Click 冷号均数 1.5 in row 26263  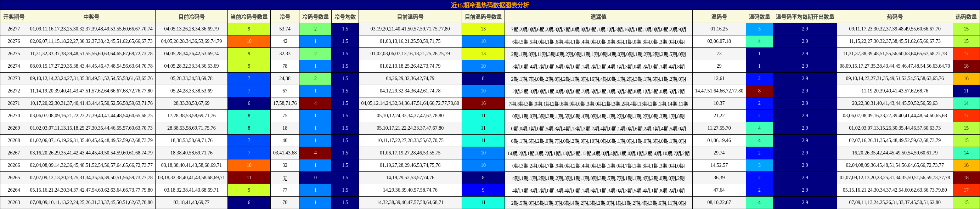[x=345, y=202]
